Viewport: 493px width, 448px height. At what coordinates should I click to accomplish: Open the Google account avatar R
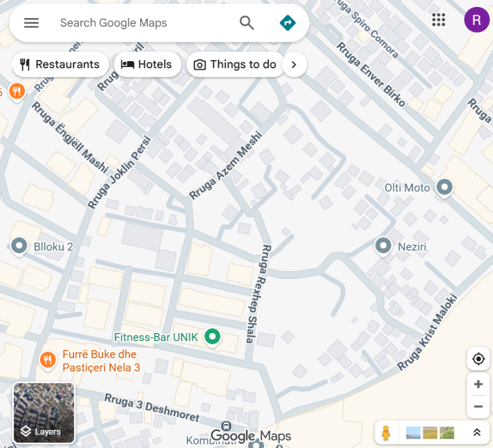pos(476,20)
